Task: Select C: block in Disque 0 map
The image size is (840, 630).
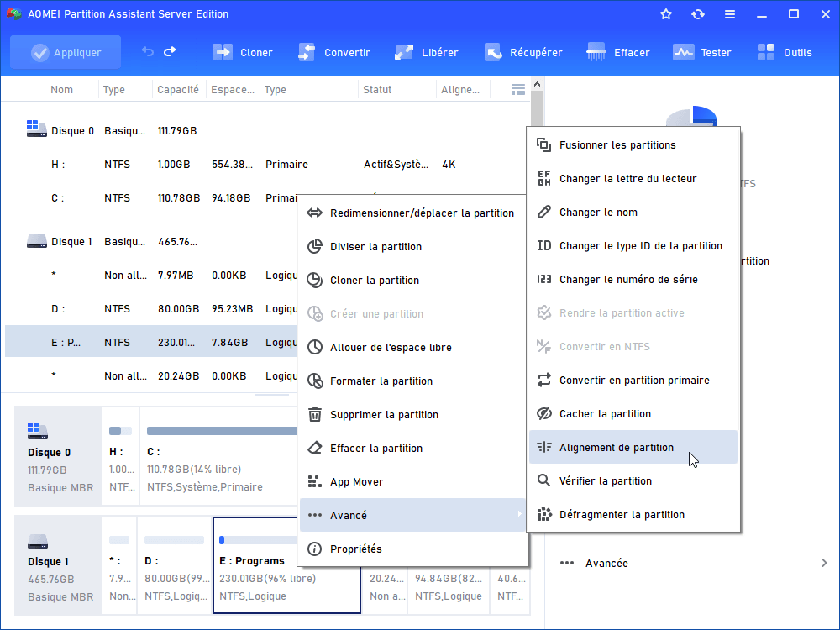Action: point(218,456)
